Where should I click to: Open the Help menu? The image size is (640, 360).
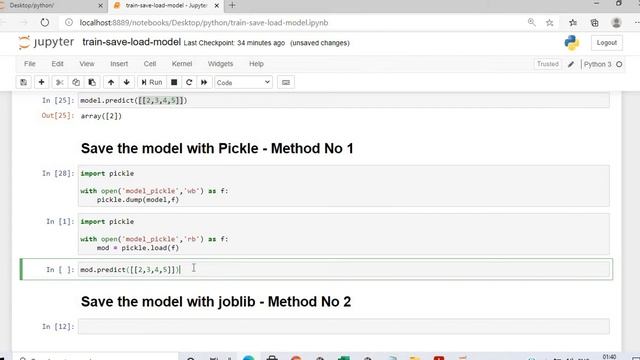(x=256, y=64)
